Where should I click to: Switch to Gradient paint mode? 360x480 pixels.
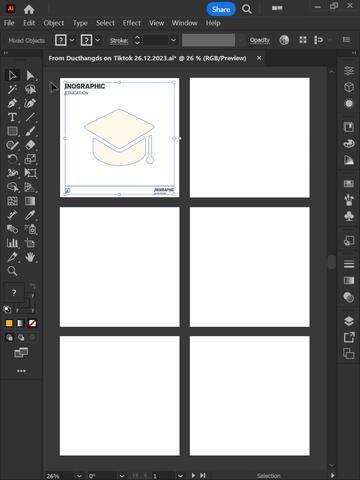click(x=21, y=323)
